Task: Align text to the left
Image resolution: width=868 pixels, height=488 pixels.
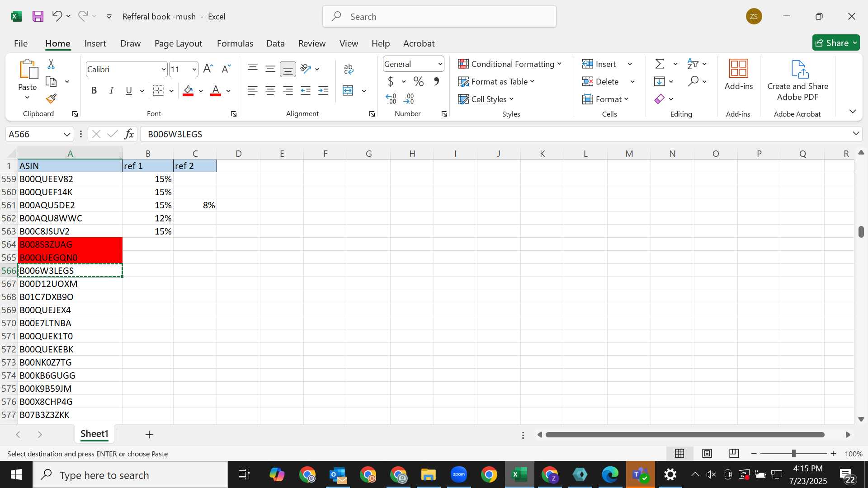Action: (x=253, y=91)
